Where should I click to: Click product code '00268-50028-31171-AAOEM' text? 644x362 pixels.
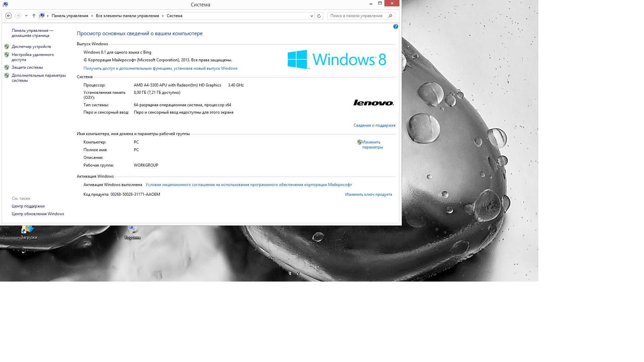point(135,194)
